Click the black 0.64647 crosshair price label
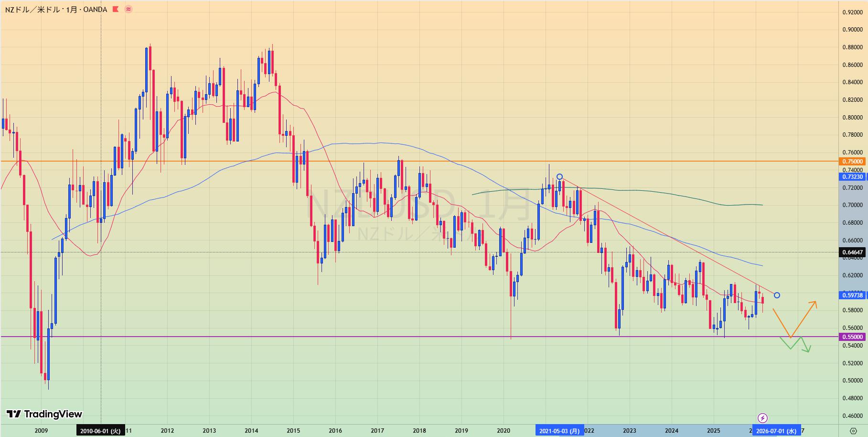Image resolution: width=868 pixels, height=437 pixels. pyautogui.click(x=852, y=252)
